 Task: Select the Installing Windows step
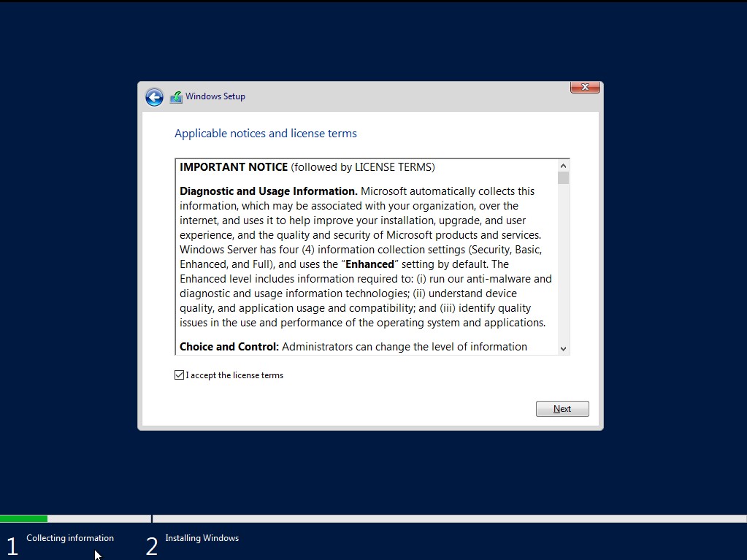tap(202, 538)
